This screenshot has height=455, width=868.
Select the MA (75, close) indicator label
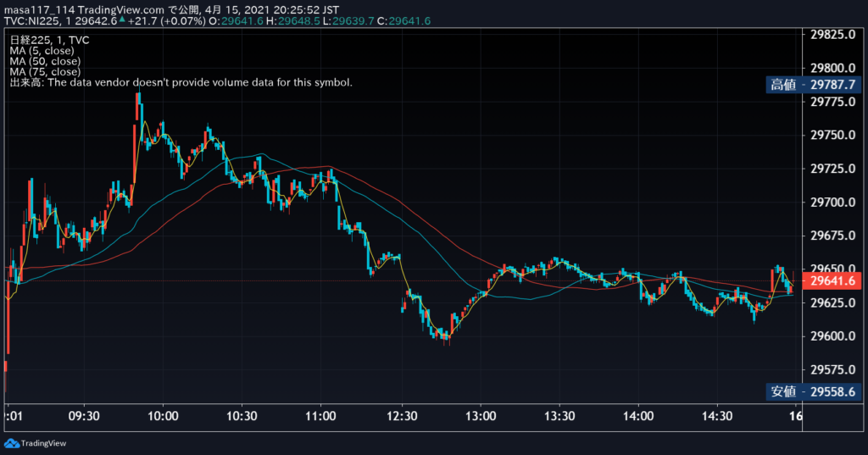click(x=45, y=71)
